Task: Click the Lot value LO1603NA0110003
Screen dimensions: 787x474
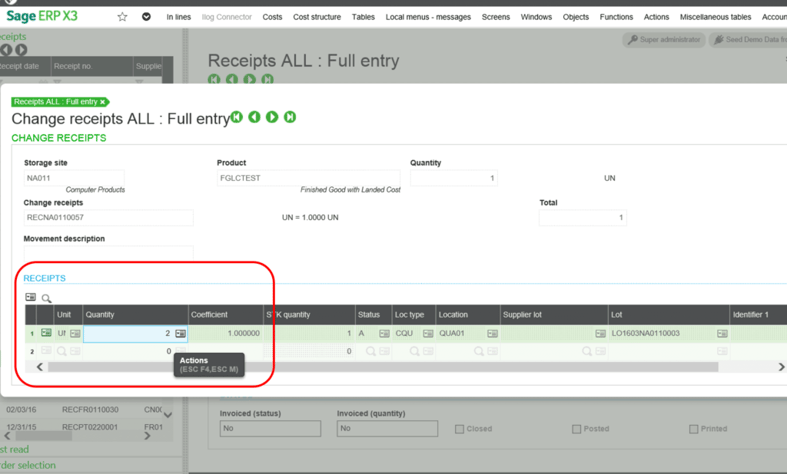Action: pyautogui.click(x=645, y=333)
